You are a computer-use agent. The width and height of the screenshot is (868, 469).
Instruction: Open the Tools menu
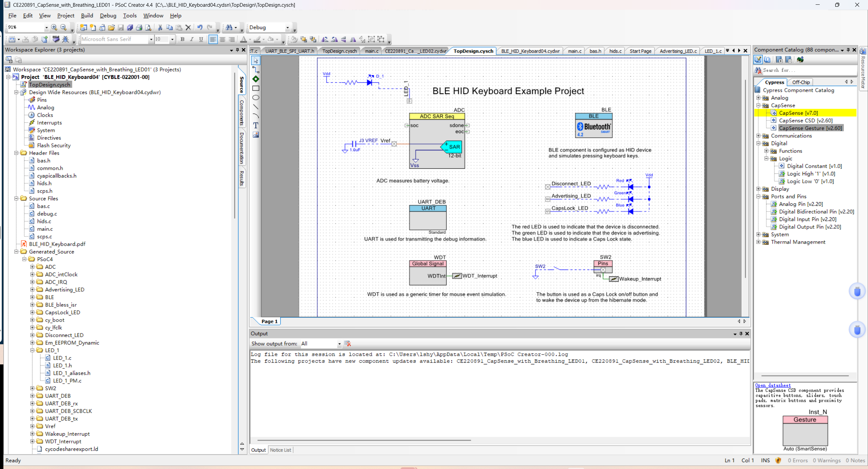pos(130,16)
